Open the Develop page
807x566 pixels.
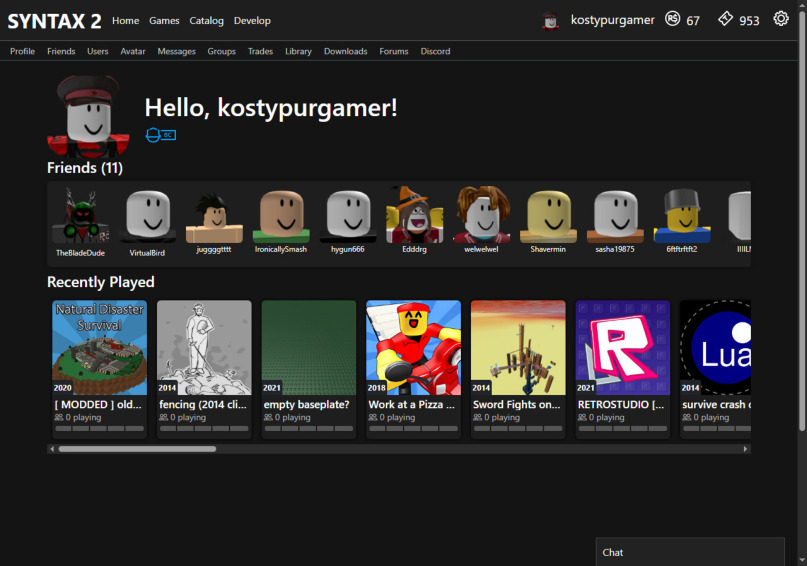click(x=252, y=21)
